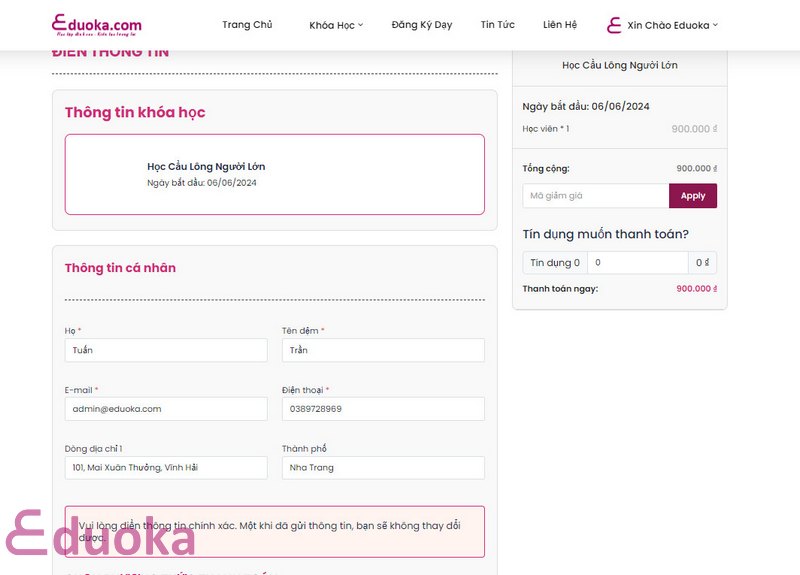The image size is (800, 575).
Task: Edit the Dòng địa chỉ 1 address field
Action: [166, 468]
